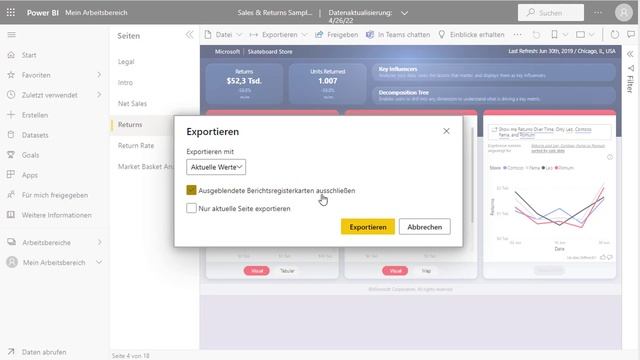This screenshot has width=640, height=360.
Task: Uncheck Ausgeblendete Berichtsregisterkarten ausschließen
Action: (191, 190)
